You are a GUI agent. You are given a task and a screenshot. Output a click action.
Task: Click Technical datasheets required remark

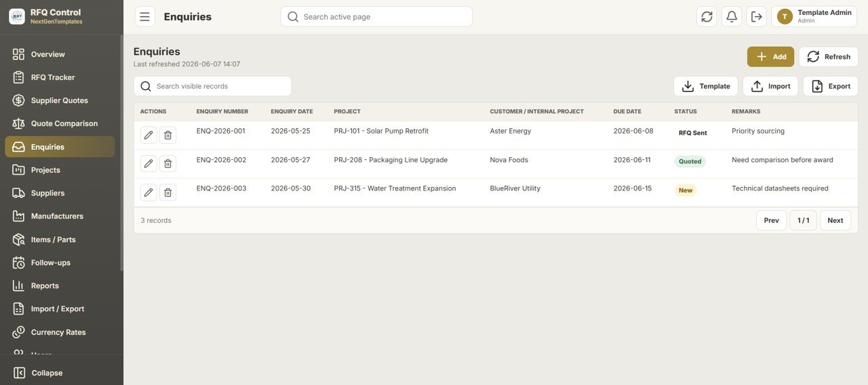coord(780,188)
